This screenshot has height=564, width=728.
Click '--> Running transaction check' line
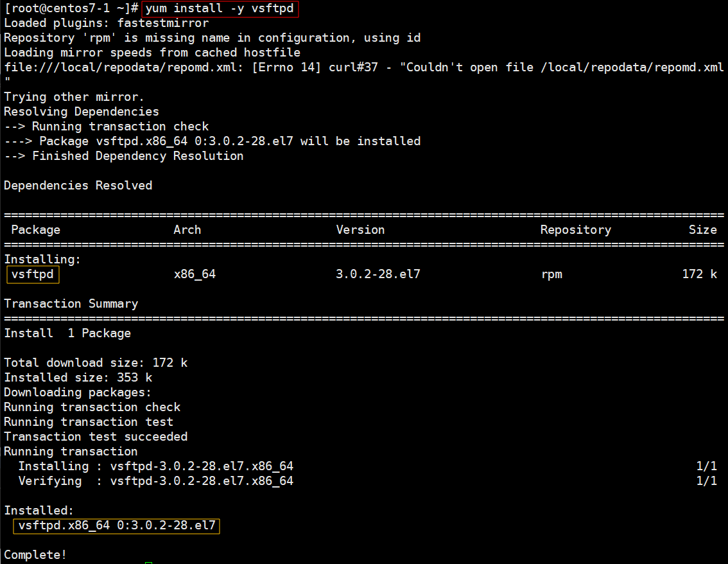[107, 127]
